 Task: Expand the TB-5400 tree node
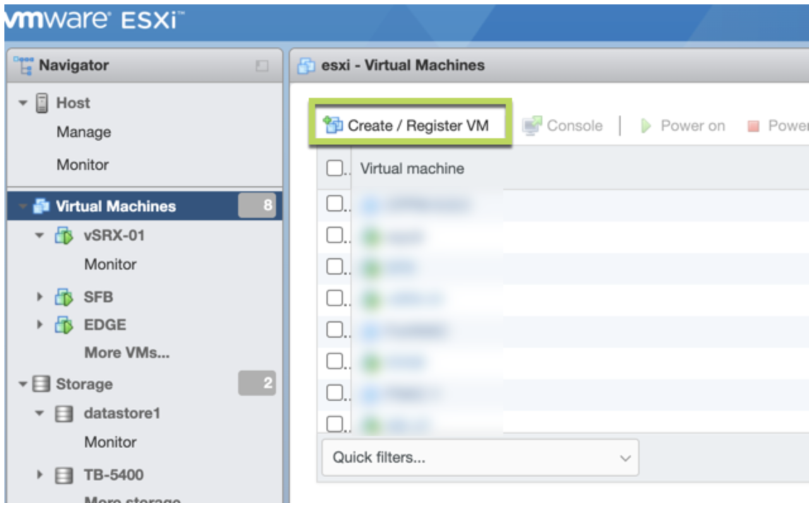[x=40, y=475]
